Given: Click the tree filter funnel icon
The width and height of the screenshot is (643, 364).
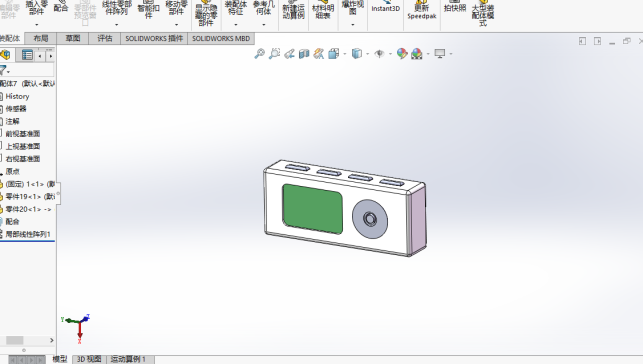Looking at the screenshot, I should [x=3, y=70].
